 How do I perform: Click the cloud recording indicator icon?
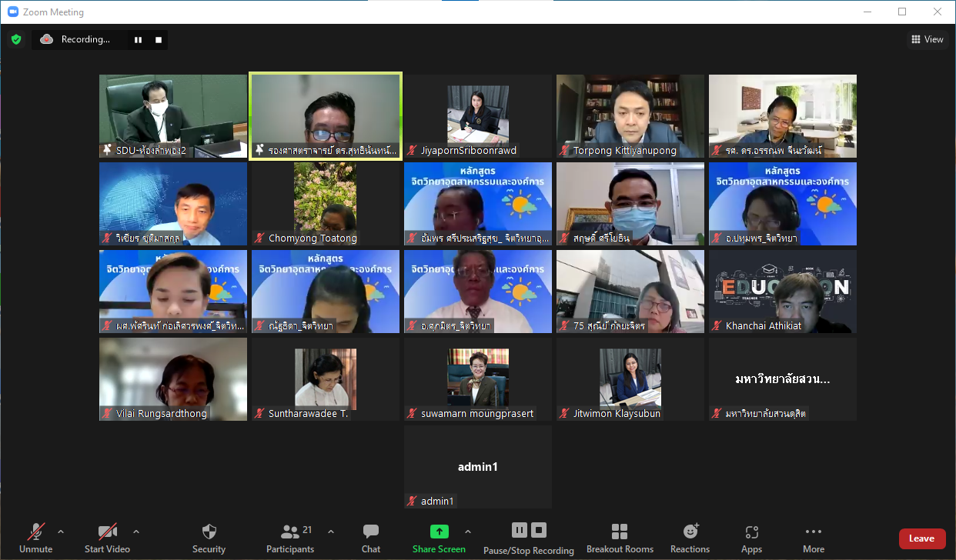point(46,39)
